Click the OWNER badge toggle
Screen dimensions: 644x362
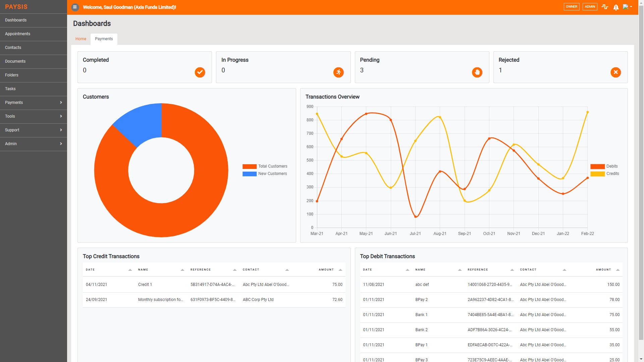[x=572, y=7]
